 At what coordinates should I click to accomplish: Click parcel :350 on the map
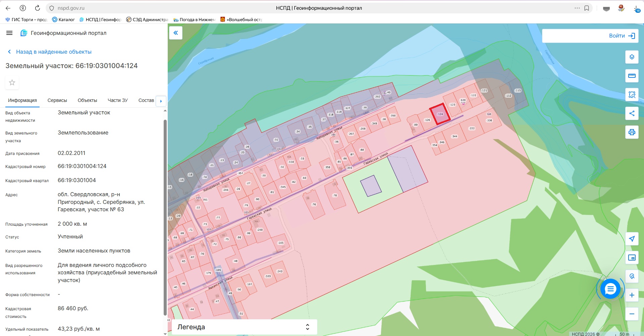point(393,116)
